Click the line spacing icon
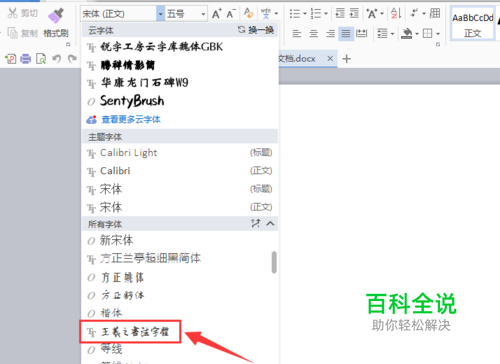 pyautogui.click(x=382, y=33)
